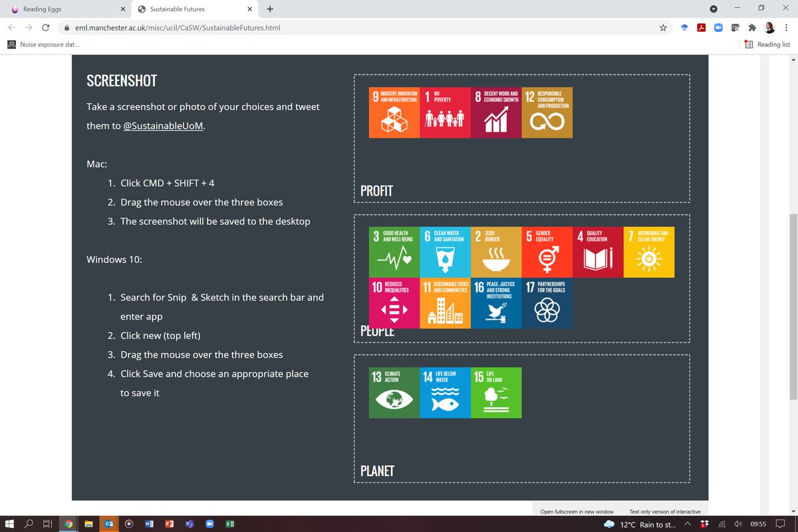Click the Climate Action goal tile

click(x=394, y=392)
